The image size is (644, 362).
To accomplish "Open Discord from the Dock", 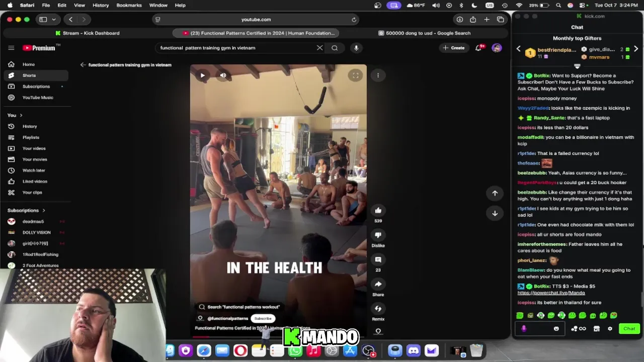I will point(413,350).
